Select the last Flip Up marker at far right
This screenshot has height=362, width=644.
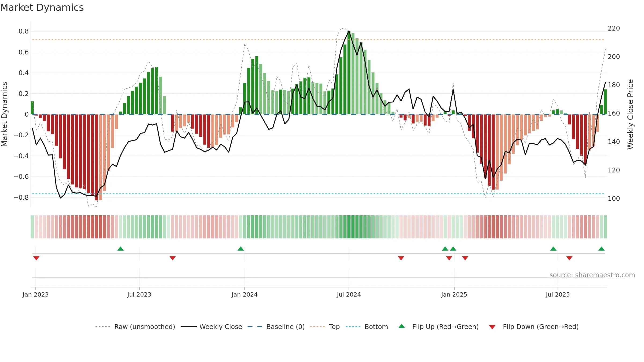[601, 249]
